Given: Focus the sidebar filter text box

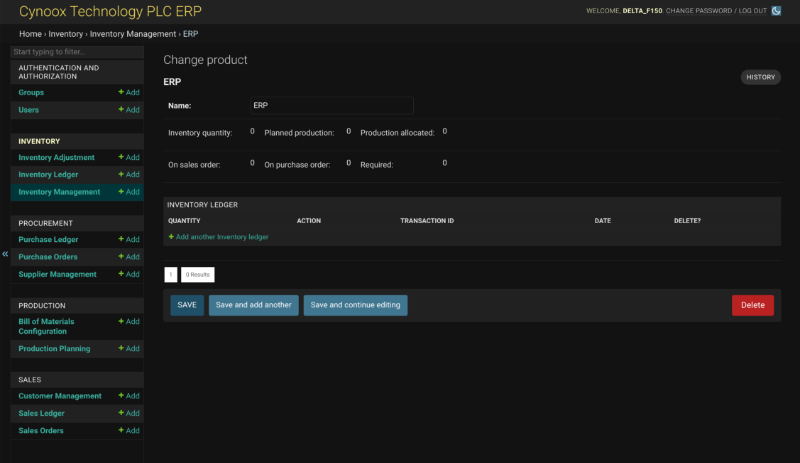Looking at the screenshot, I should click(x=77, y=52).
